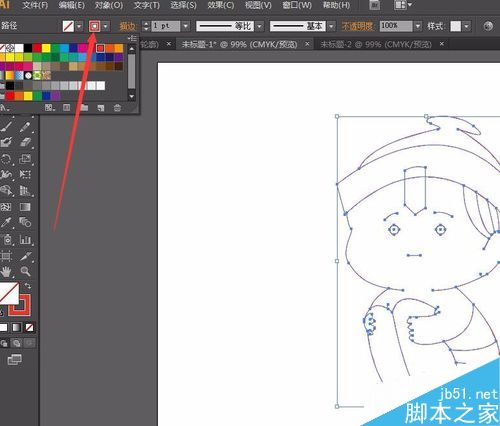Open the 文件(F) menu
500x426 pixels.
click(35, 5)
